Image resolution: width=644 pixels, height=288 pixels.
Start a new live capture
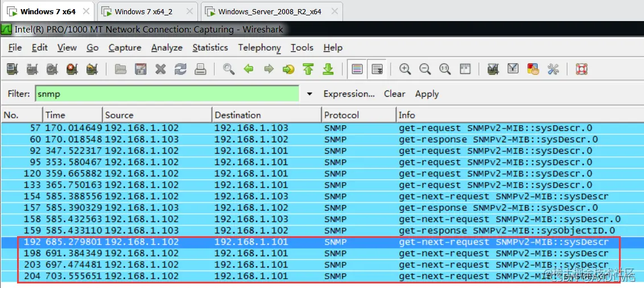coord(52,69)
